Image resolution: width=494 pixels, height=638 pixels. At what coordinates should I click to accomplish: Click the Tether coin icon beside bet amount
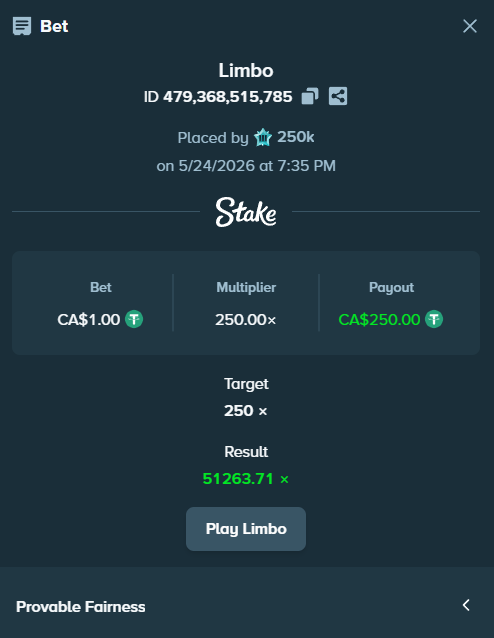tap(134, 319)
